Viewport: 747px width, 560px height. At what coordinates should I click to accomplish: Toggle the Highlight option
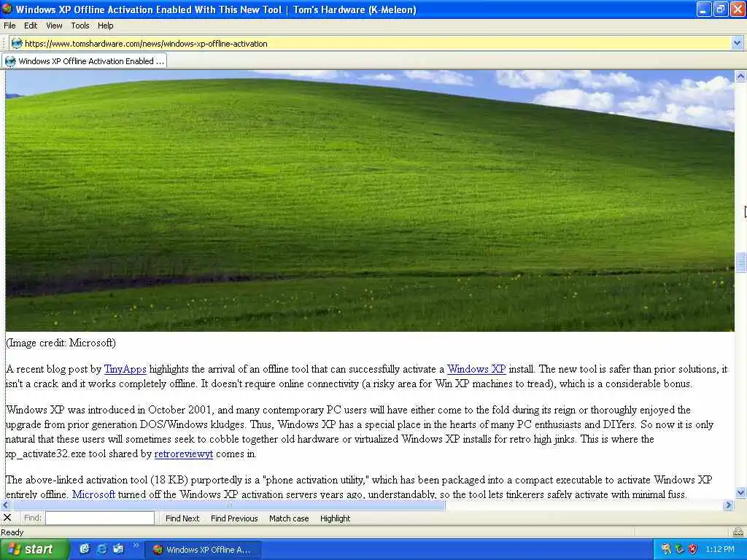(335, 518)
